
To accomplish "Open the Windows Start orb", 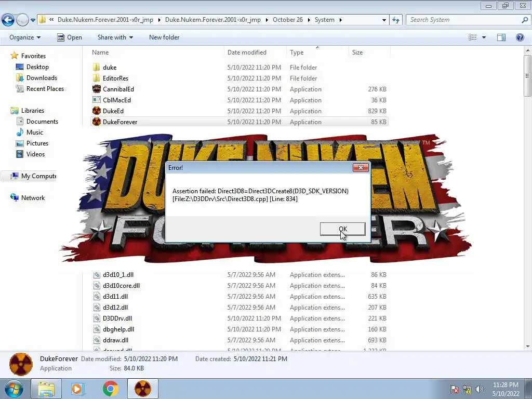I will coord(13,389).
